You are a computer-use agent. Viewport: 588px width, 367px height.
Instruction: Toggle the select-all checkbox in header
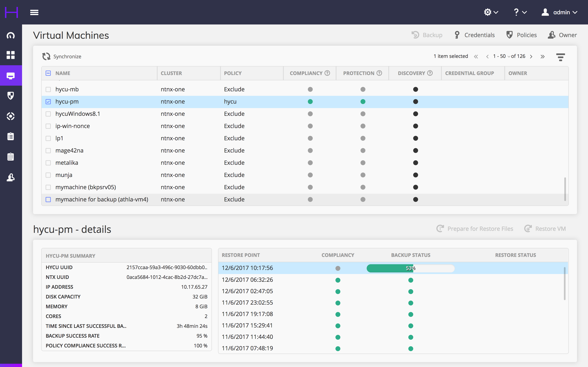tap(48, 73)
